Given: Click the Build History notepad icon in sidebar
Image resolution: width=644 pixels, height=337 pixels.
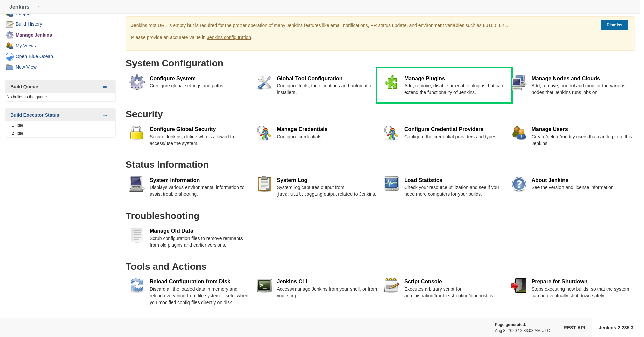Looking at the screenshot, I should click(x=10, y=24).
